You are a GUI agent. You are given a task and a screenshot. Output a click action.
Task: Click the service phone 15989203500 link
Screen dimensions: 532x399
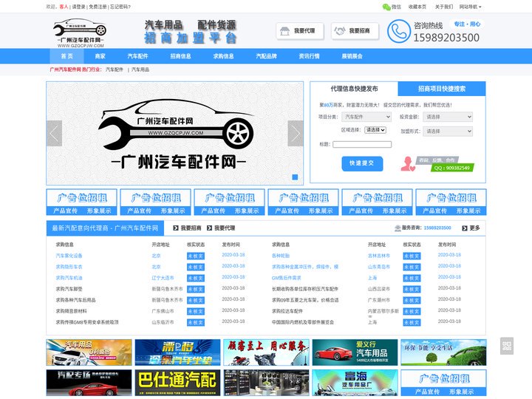tap(437, 228)
